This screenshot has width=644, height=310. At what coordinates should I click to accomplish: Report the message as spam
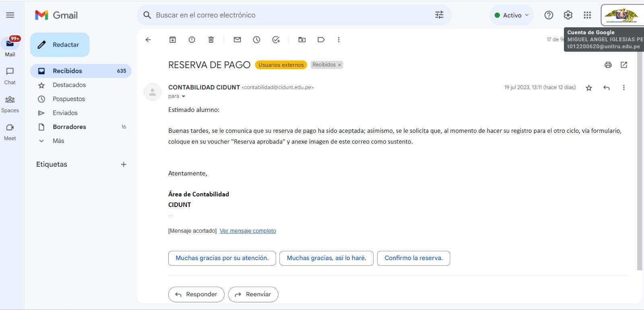click(x=192, y=39)
